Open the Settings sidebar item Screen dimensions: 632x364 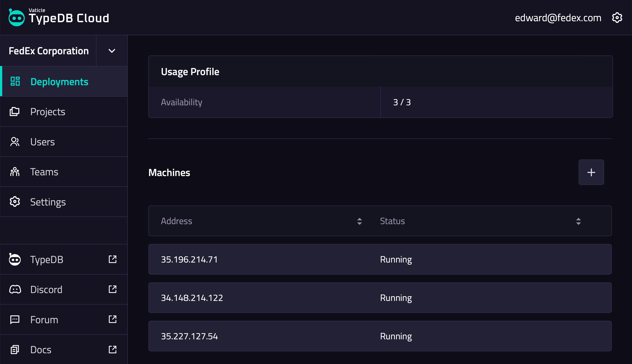point(48,202)
